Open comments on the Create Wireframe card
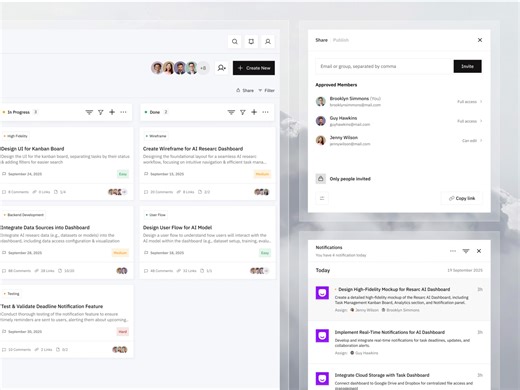520x390 pixels. [158, 192]
